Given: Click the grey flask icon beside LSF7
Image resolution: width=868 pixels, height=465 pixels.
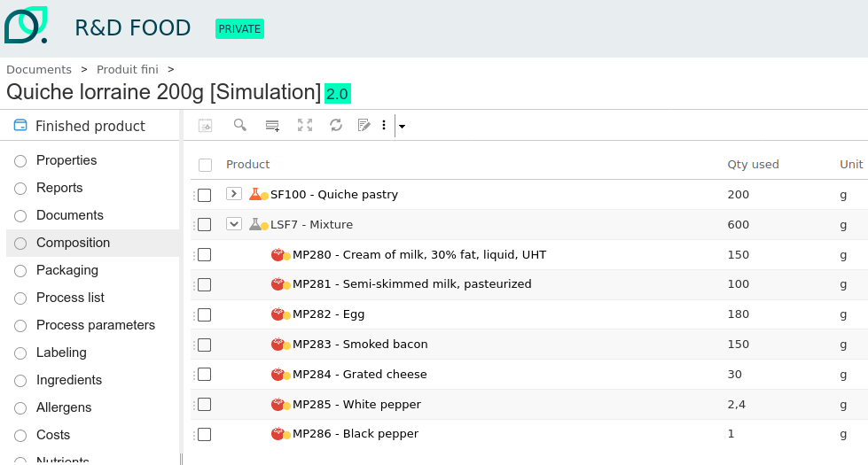Looking at the screenshot, I should pos(255,224).
